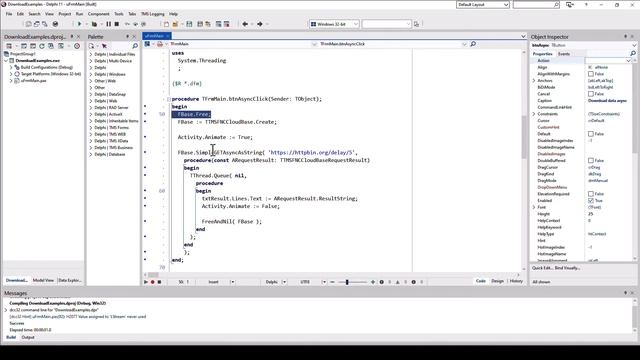Decrease zoom with minus button
The width and height of the screenshot is (640, 360).
coord(332,282)
